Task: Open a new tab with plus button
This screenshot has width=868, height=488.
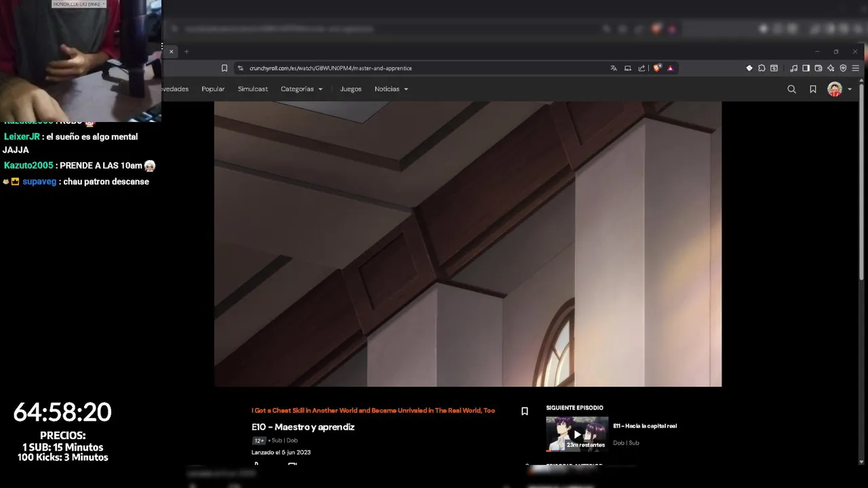Action: point(186,52)
